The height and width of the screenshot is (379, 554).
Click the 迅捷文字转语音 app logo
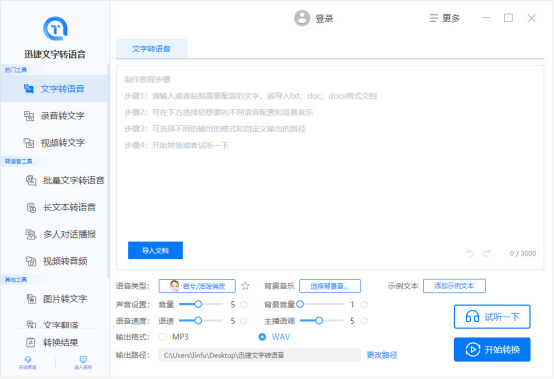point(55,28)
